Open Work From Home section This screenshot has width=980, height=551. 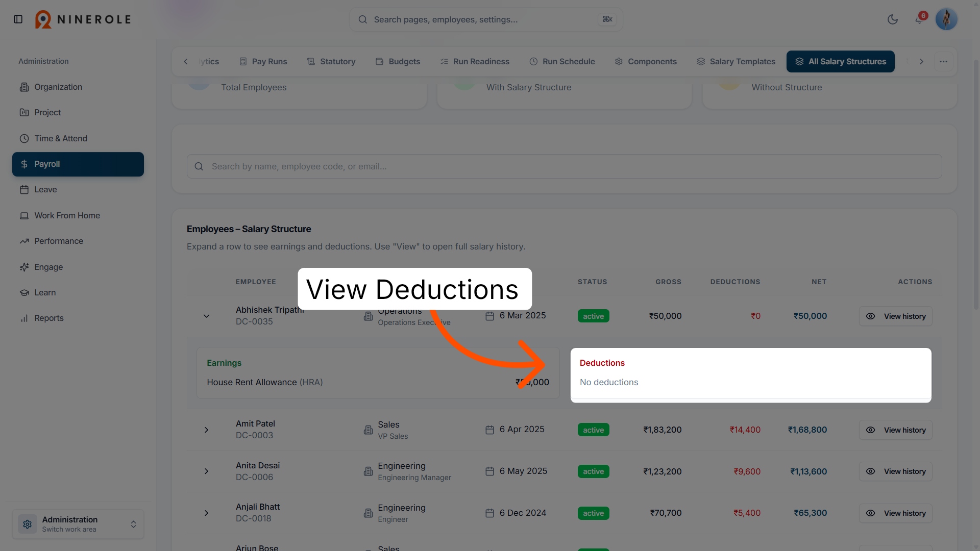click(x=78, y=215)
